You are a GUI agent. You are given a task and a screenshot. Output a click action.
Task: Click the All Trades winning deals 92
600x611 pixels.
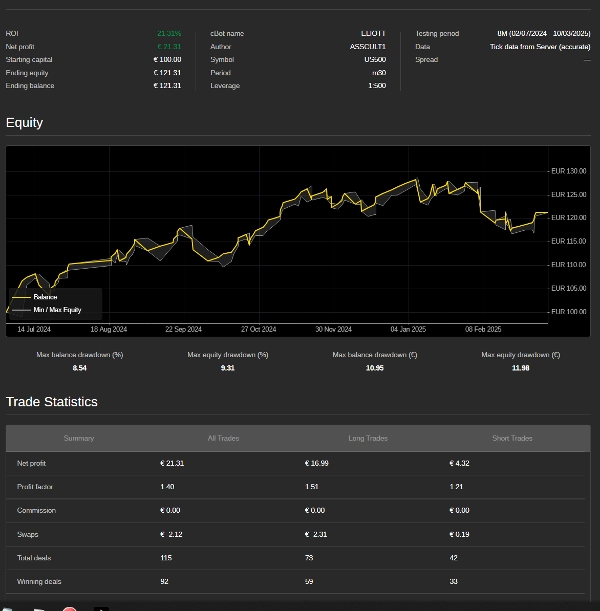164,581
